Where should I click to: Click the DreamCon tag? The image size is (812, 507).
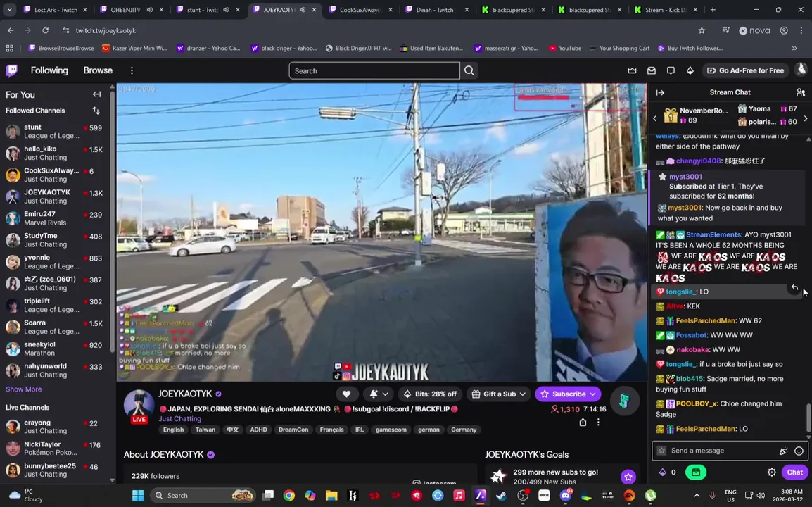(x=293, y=430)
